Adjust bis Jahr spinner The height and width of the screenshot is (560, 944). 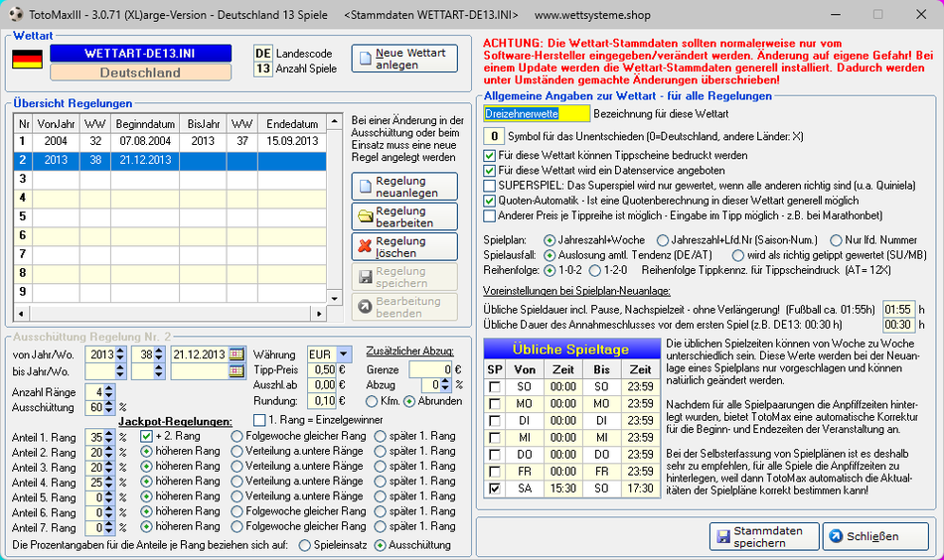(120, 371)
